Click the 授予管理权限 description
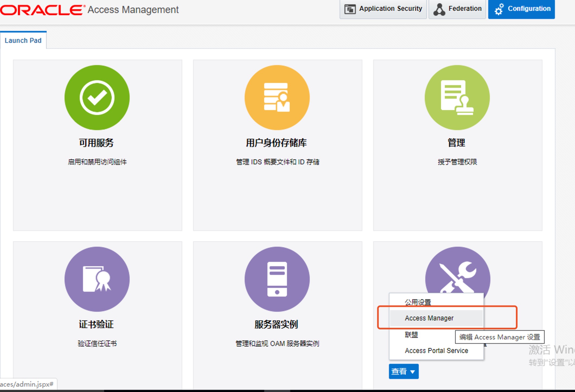 (457, 162)
